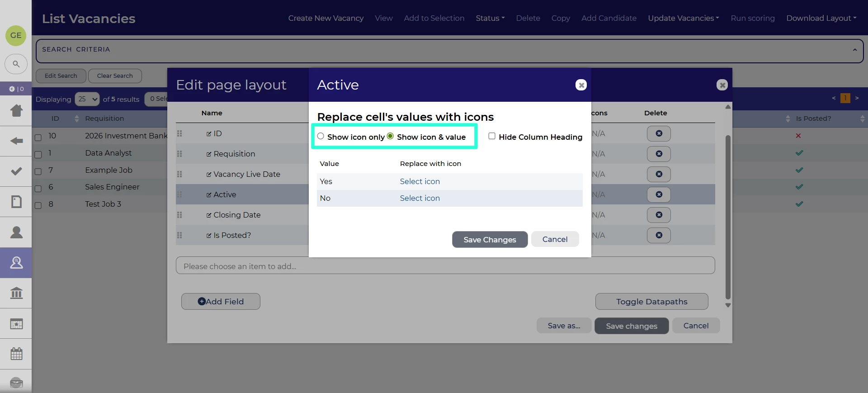
Task: Tick the Hide Column Heading checkbox
Action: (492, 136)
